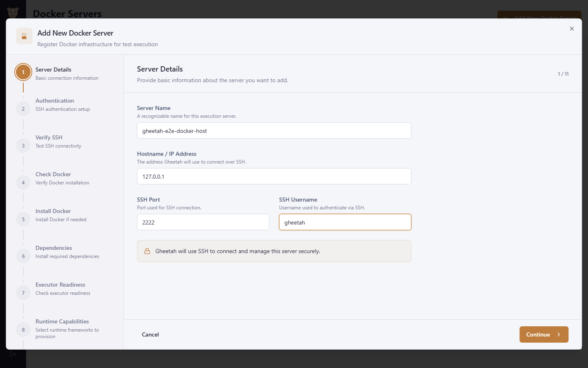Click 'Verify Docker installation' subtitle
Image resolution: width=588 pixels, height=368 pixels.
click(62, 183)
